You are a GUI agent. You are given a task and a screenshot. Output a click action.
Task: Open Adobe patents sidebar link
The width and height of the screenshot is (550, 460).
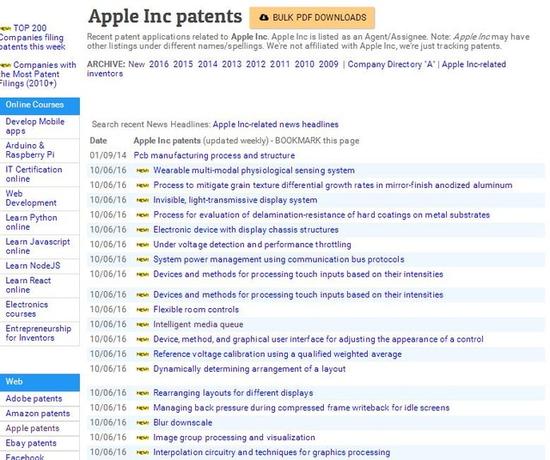[34, 399]
